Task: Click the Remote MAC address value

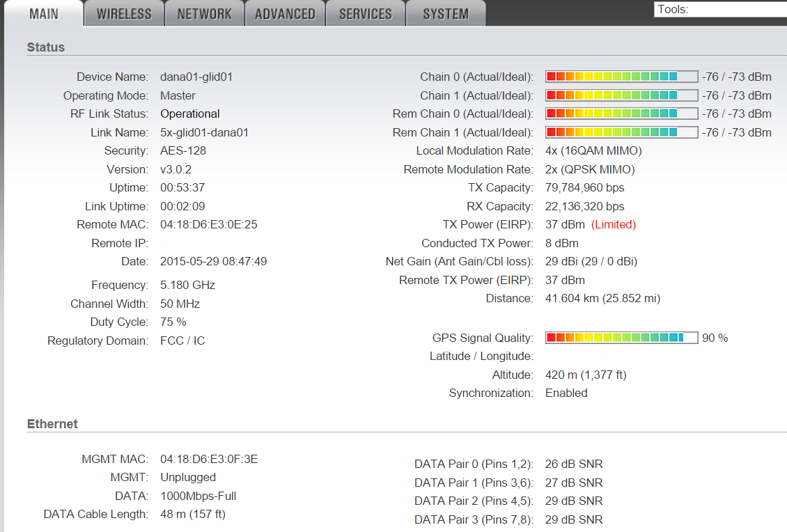Action: [x=209, y=224]
